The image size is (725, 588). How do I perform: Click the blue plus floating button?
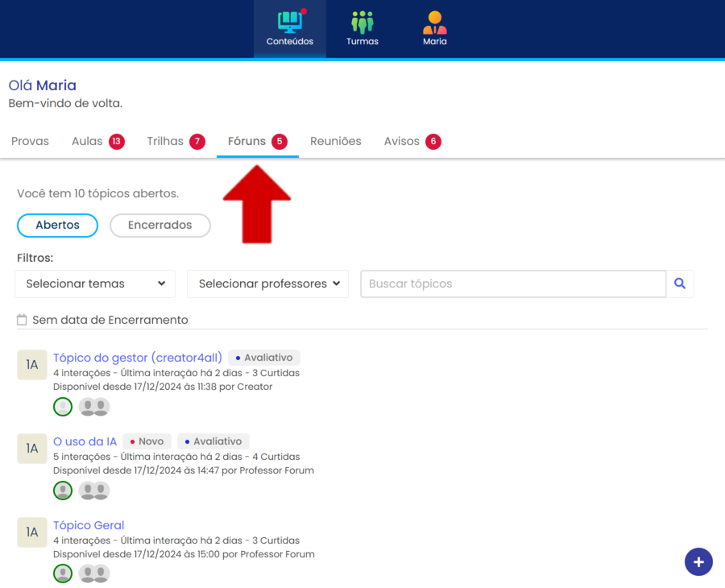(x=698, y=561)
